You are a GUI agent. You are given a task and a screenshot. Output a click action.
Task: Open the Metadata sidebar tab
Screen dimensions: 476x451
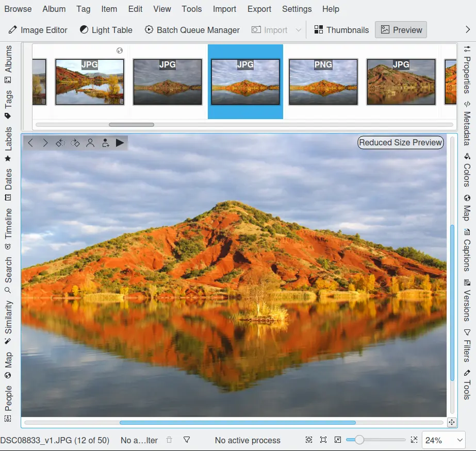467,125
